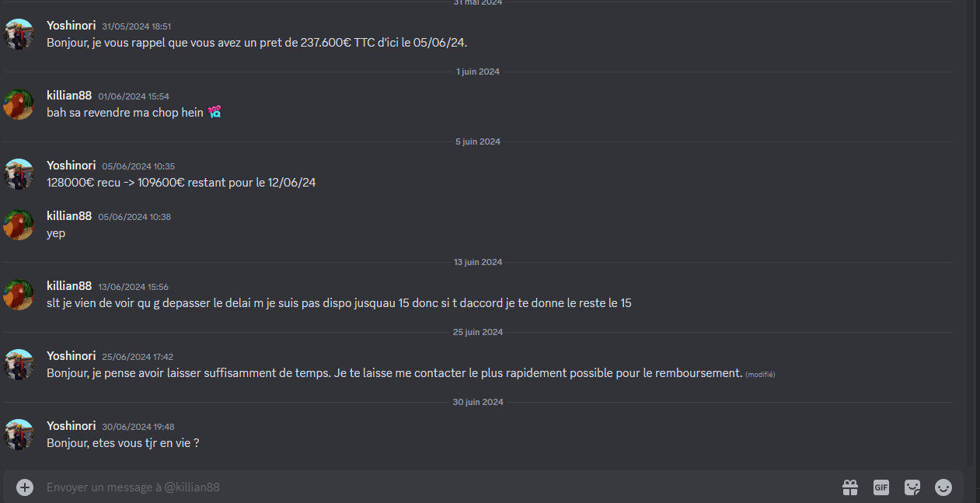980x503 pixels.
Task: Click the killian88 username above 'yep'
Action: click(69, 216)
